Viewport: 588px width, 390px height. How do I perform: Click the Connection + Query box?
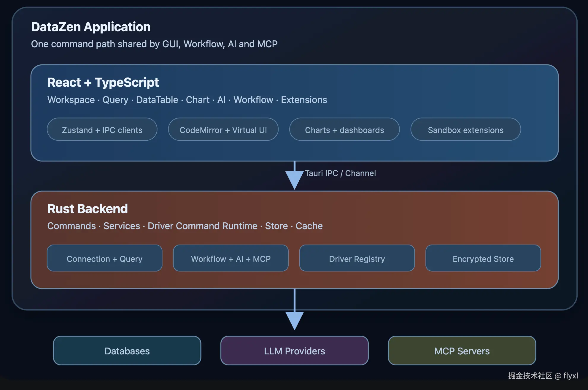tap(105, 258)
